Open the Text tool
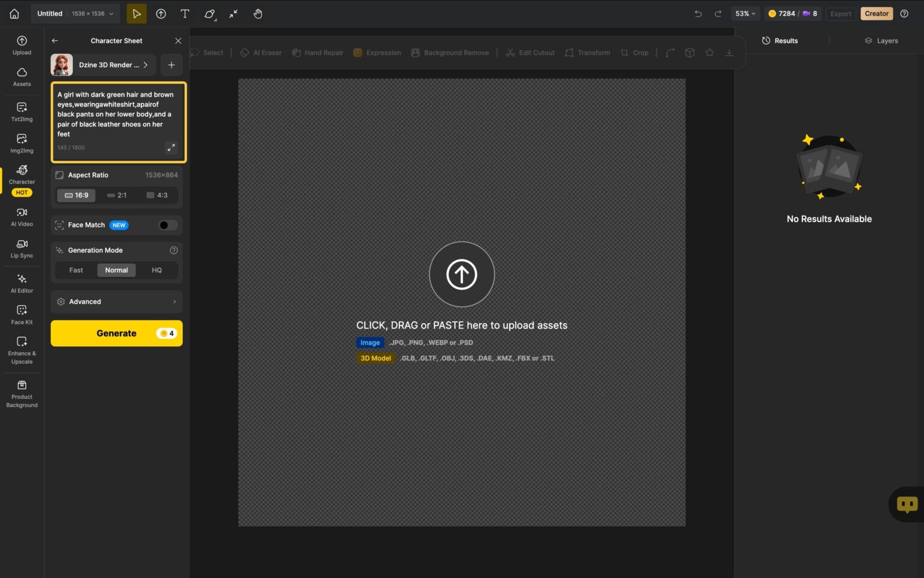 point(185,13)
